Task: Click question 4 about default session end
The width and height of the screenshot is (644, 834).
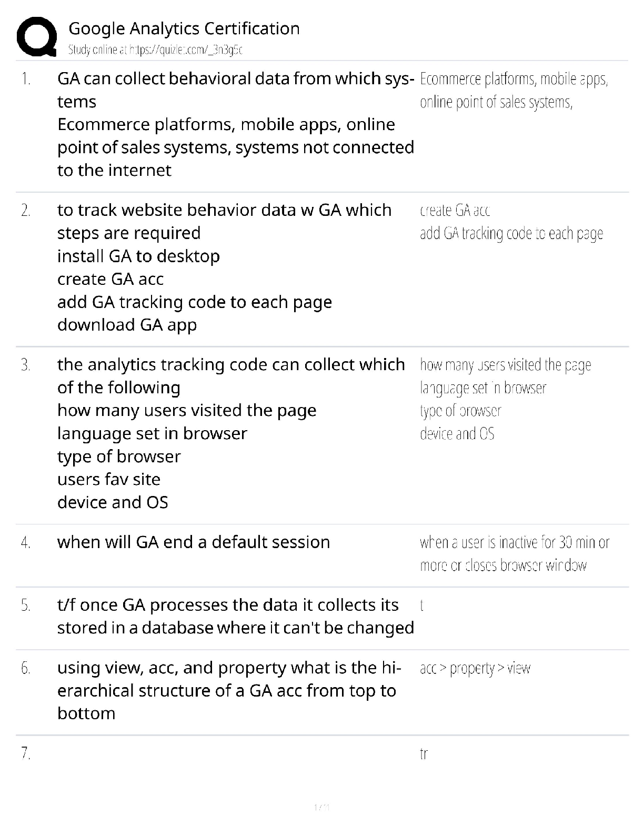Action: point(194,542)
